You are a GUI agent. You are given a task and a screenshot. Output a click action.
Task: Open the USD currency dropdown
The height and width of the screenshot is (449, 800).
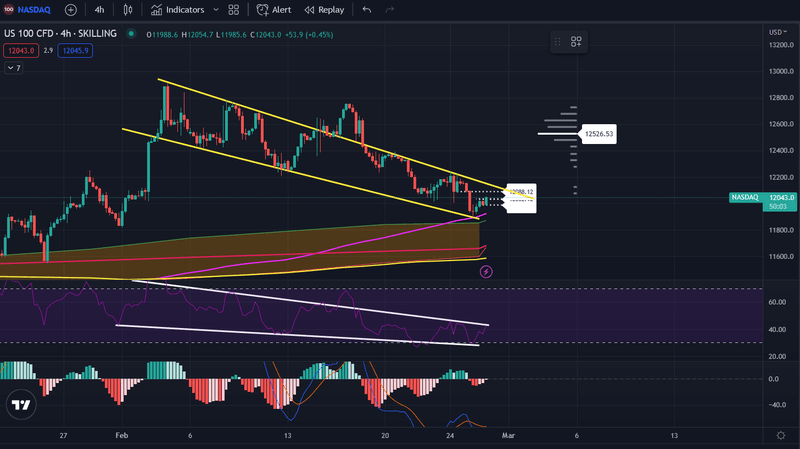[778, 32]
